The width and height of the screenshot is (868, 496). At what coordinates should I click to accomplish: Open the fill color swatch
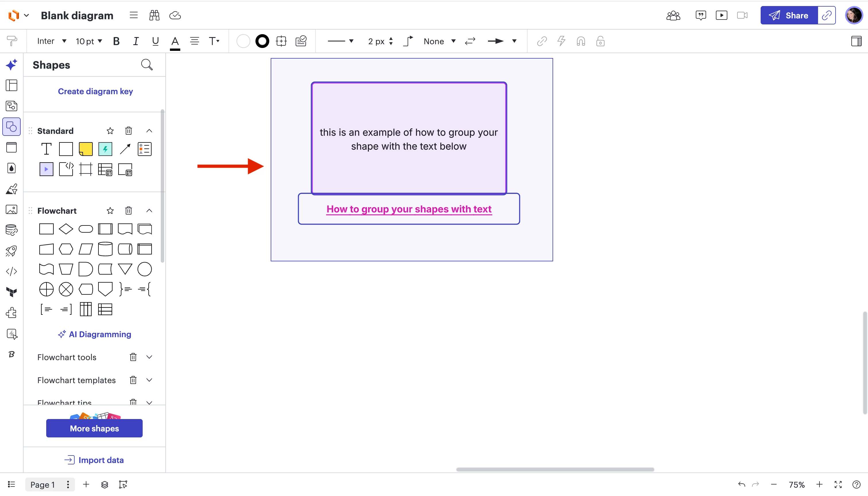click(x=243, y=41)
